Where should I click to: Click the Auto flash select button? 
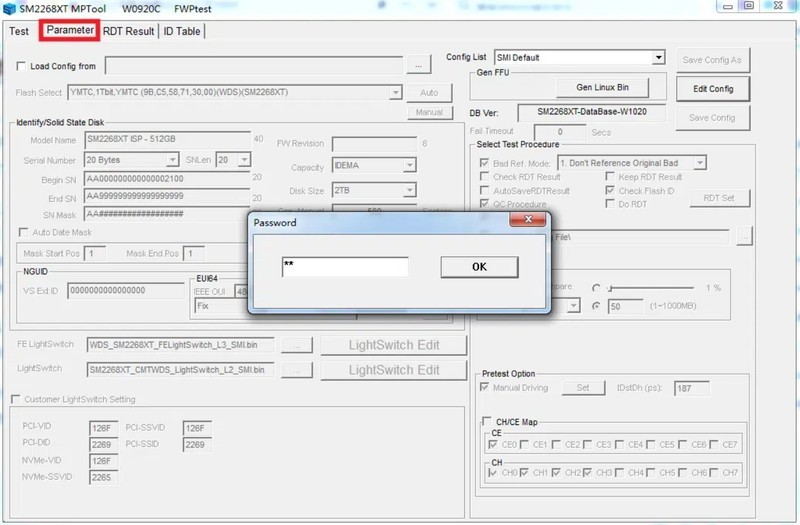[429, 93]
